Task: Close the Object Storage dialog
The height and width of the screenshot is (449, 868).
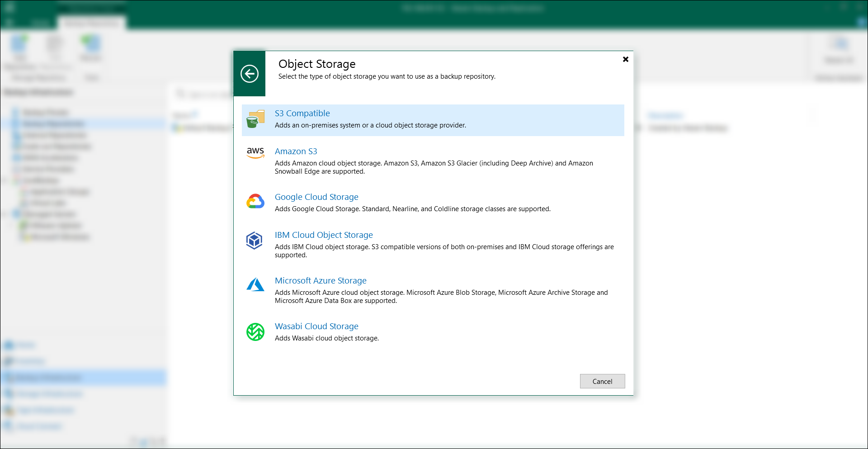Action: point(626,59)
